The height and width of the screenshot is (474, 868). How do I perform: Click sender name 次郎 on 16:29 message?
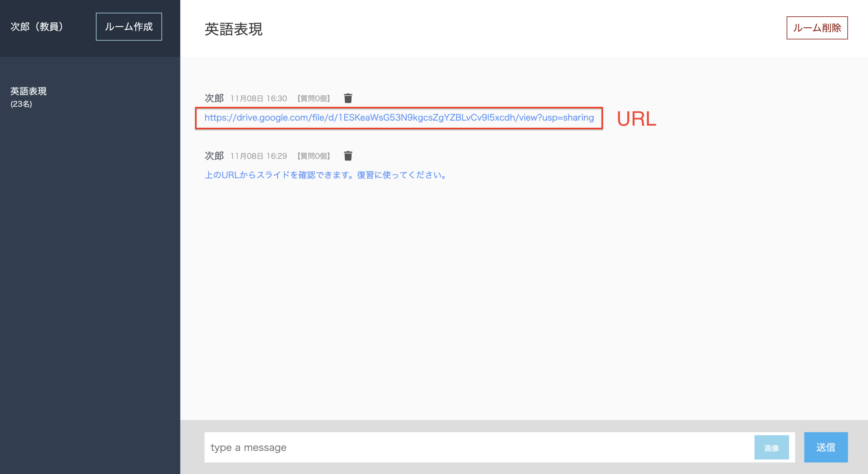pyautogui.click(x=214, y=156)
